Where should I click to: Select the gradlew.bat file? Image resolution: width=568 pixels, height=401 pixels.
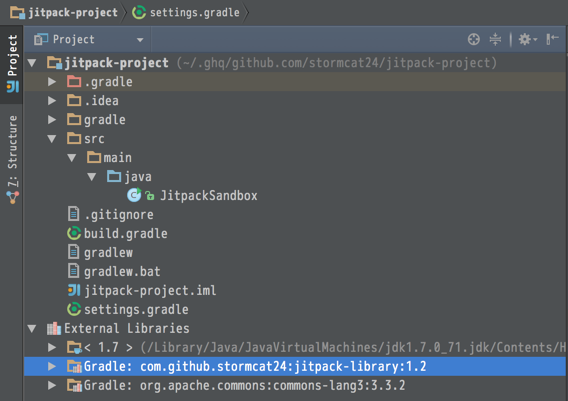(122, 271)
